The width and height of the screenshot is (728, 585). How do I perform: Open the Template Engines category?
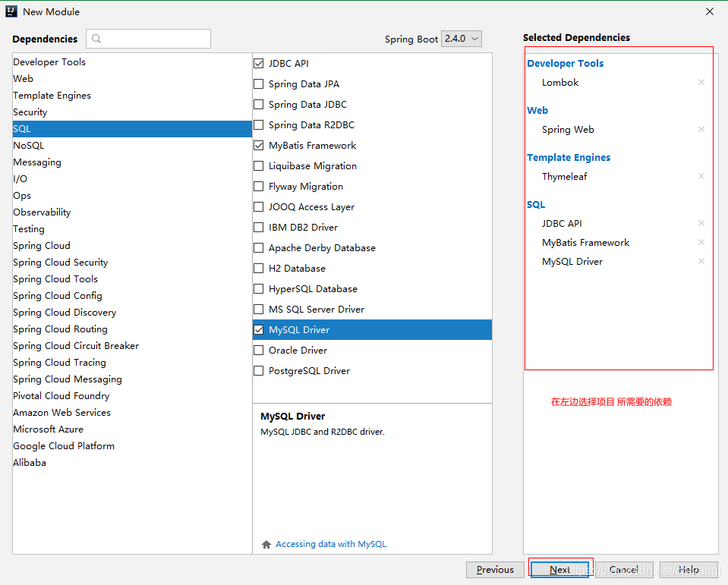(x=132, y=95)
